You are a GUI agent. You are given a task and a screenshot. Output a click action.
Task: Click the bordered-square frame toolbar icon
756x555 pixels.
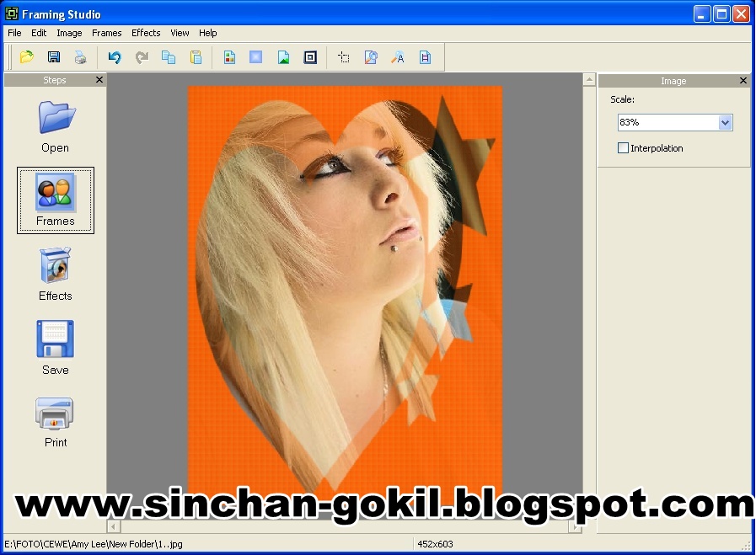point(310,56)
